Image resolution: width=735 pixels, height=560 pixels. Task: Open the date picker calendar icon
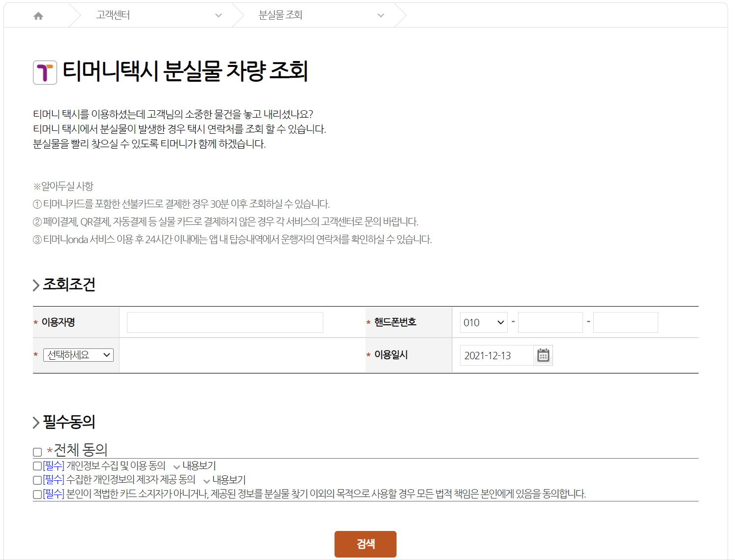(543, 355)
